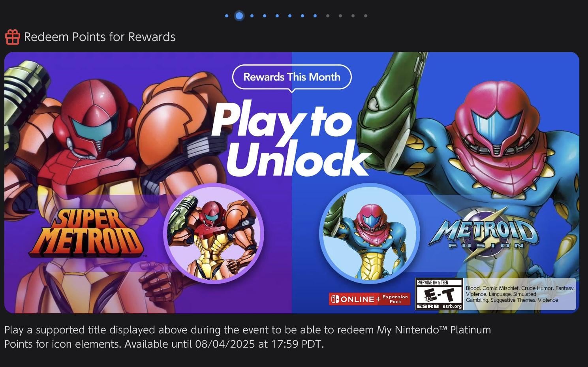This screenshot has width=588, height=367.
Task: Select the ninth gray carousel dot
Action: [x=328, y=16]
